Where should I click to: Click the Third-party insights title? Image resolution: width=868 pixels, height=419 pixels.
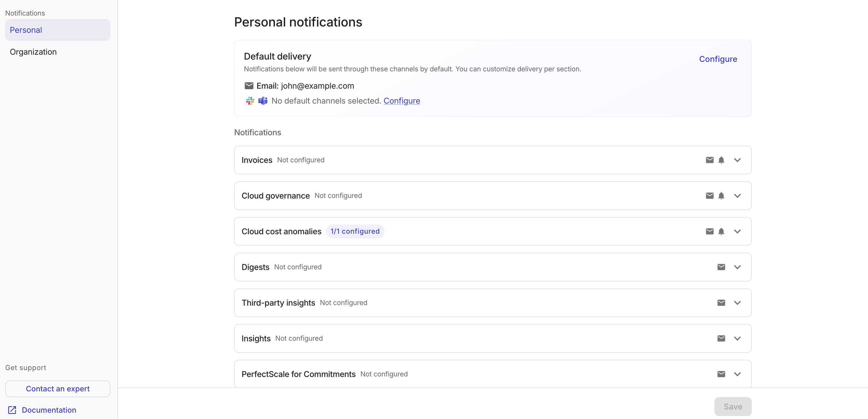click(278, 303)
